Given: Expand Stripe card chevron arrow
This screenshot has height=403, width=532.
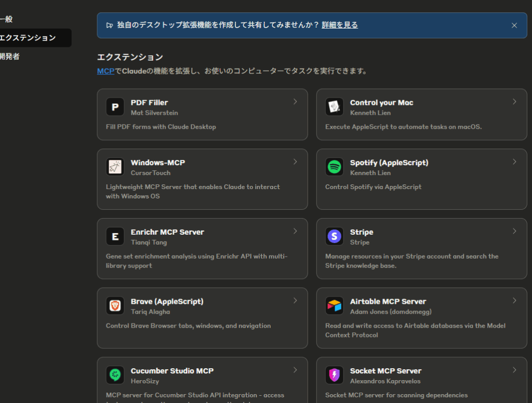Looking at the screenshot, I should [x=514, y=231].
